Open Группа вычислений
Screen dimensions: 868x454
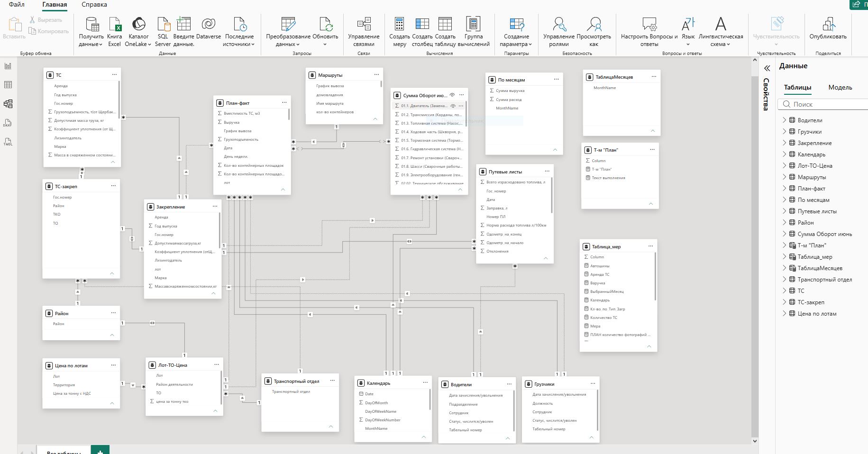(474, 32)
